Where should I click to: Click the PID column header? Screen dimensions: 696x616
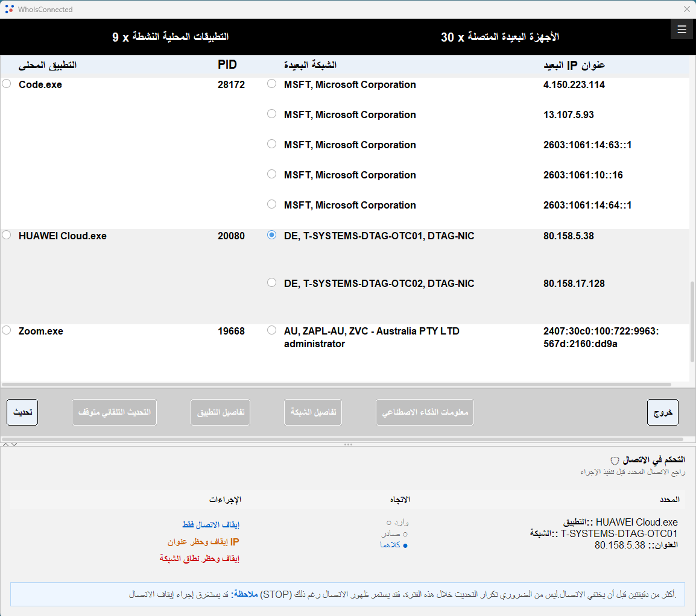pyautogui.click(x=227, y=64)
